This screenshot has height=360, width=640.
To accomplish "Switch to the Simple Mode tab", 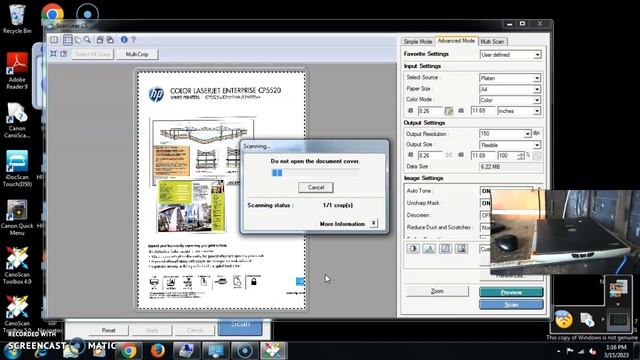I will click(x=418, y=42).
